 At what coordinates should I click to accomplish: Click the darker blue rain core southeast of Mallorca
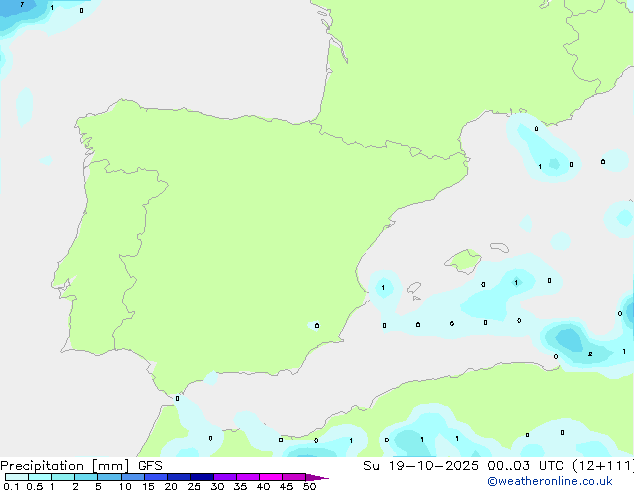pos(568,340)
